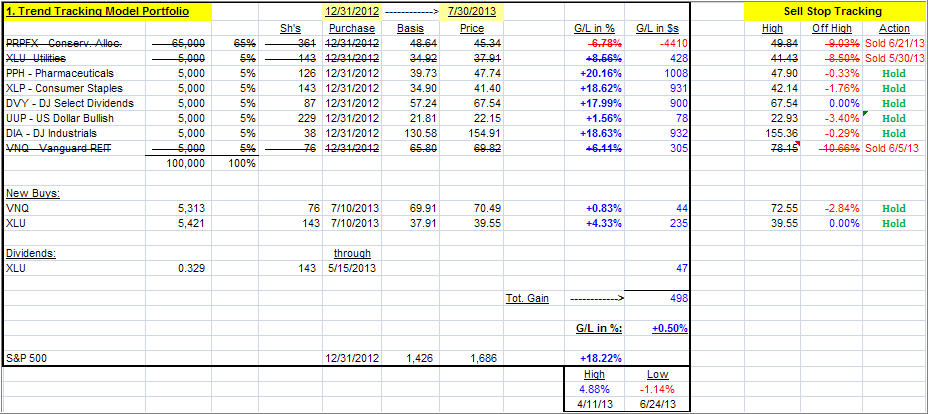Image resolution: width=928 pixels, height=414 pixels.
Task: Select the 7/30/2013 end date header cell
Action: tap(471, 11)
